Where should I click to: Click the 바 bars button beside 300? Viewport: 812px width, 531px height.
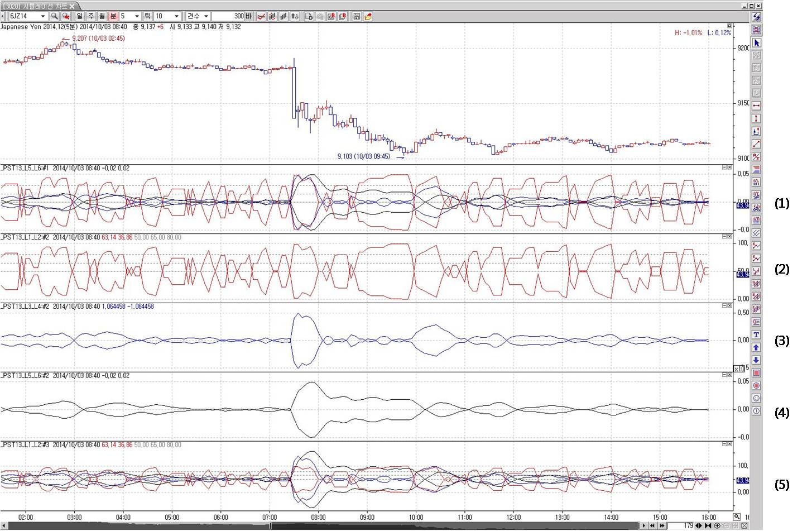coord(249,16)
